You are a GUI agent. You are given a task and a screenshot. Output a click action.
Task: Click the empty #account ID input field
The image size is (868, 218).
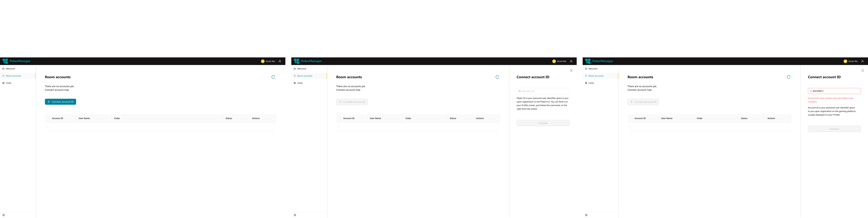(x=543, y=91)
